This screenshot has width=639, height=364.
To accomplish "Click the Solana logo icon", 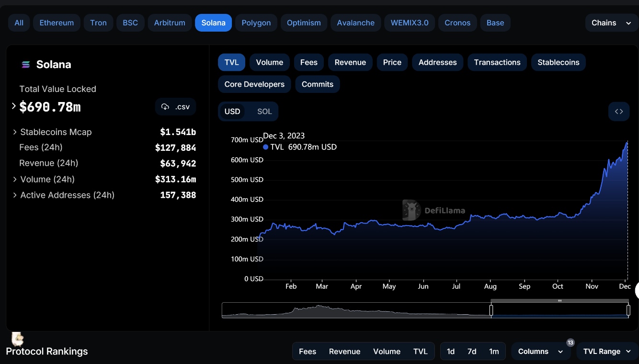I will [x=26, y=65].
